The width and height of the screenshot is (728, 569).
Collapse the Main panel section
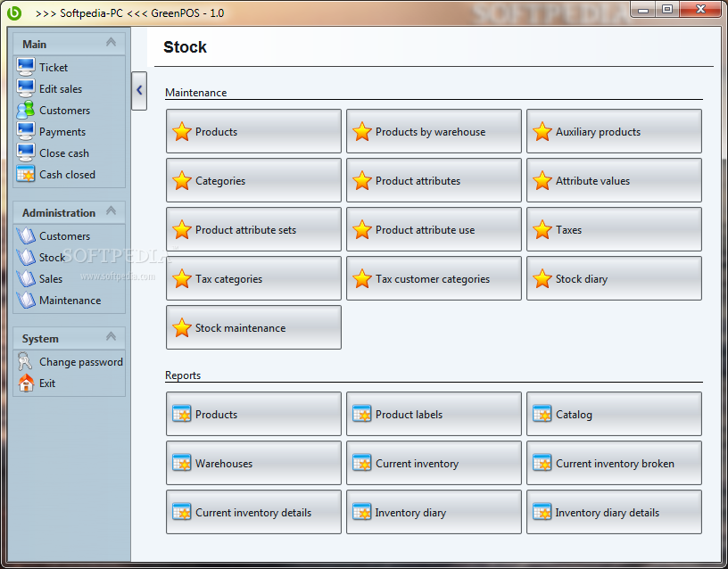pos(111,43)
